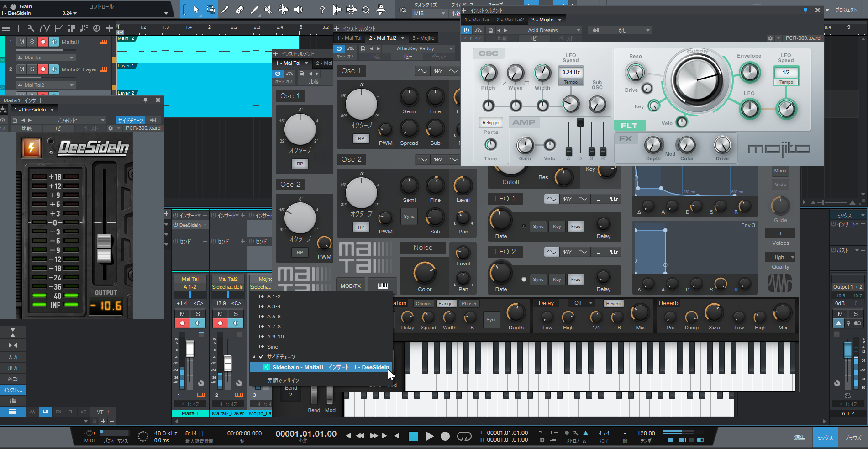Click the wrench icon above the track list
868x449 pixels.
(x=31, y=28)
